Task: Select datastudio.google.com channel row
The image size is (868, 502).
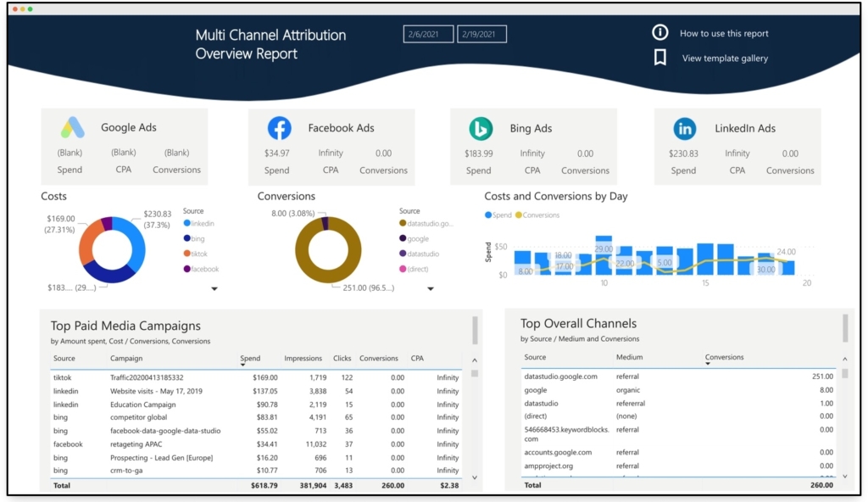Action: tap(678, 376)
